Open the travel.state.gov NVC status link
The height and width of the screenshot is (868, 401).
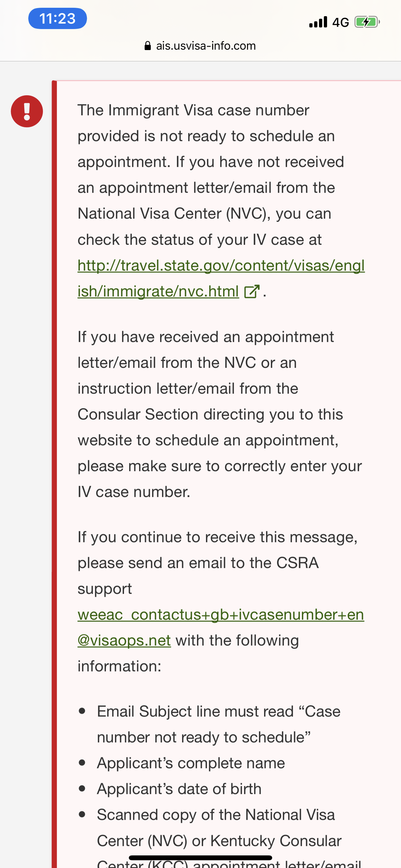[x=221, y=278]
